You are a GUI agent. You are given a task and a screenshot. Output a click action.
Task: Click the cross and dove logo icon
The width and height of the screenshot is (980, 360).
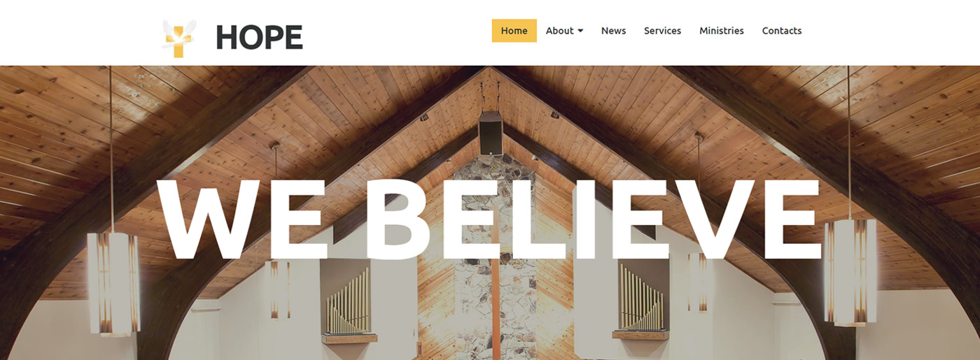[x=179, y=38]
